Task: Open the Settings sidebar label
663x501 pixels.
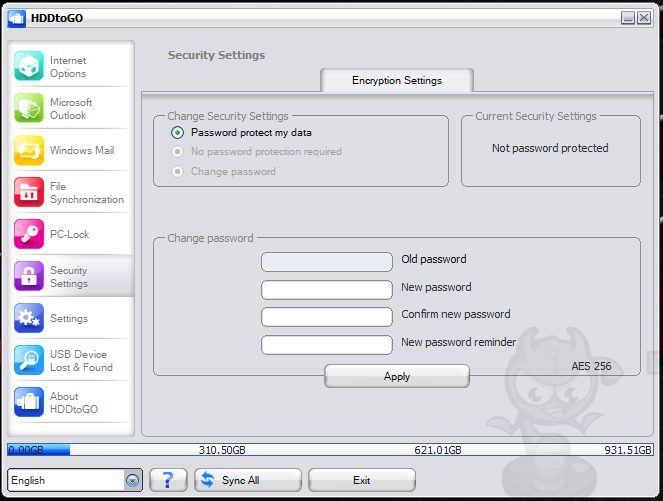Action: click(69, 318)
